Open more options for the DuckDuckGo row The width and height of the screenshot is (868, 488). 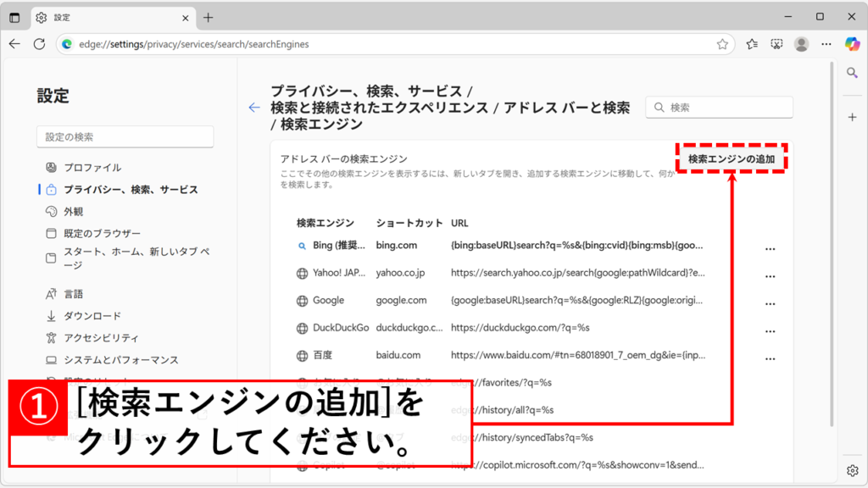770,331
